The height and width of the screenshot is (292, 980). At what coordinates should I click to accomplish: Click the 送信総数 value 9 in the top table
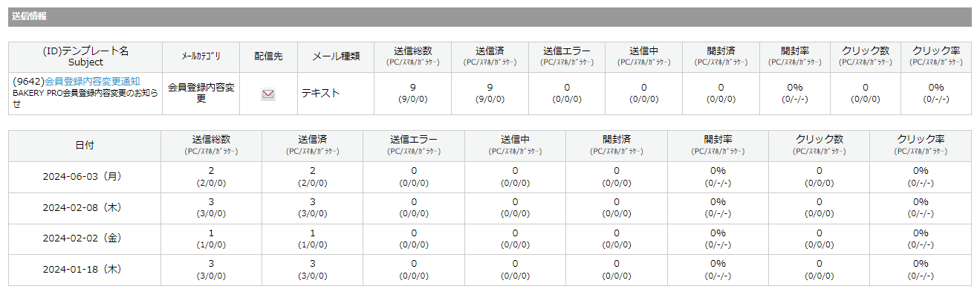coord(412,88)
